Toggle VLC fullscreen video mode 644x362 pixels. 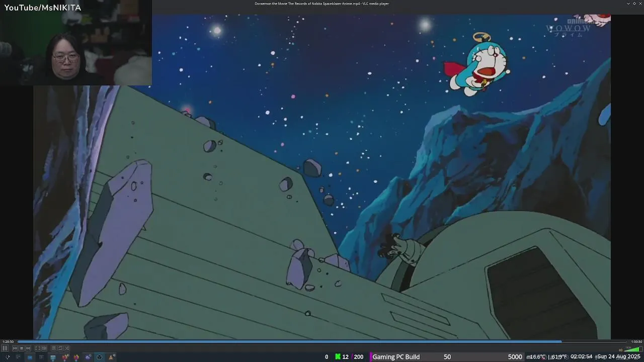[x=38, y=348]
